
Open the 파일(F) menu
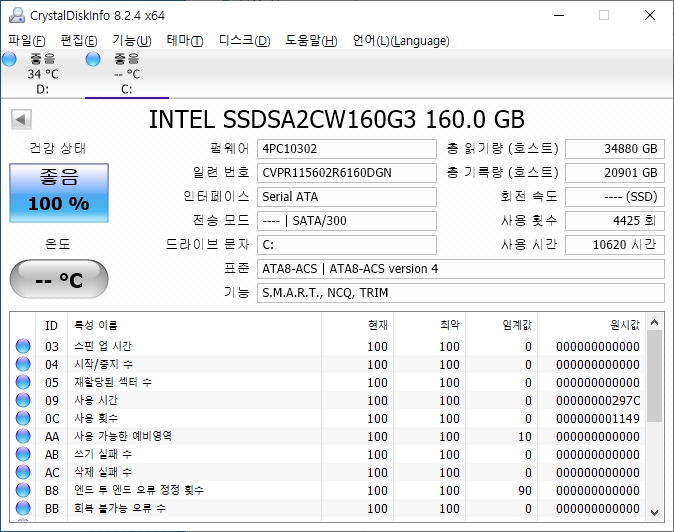click(27, 41)
